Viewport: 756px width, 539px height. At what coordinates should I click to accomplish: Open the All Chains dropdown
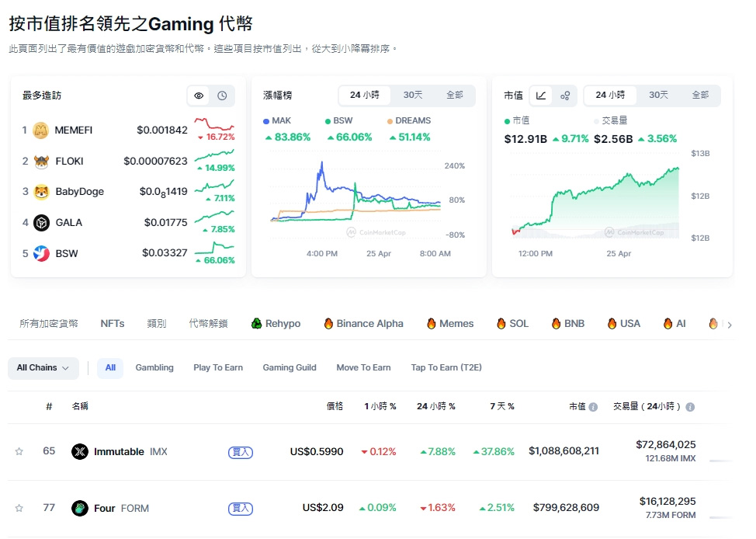[43, 368]
